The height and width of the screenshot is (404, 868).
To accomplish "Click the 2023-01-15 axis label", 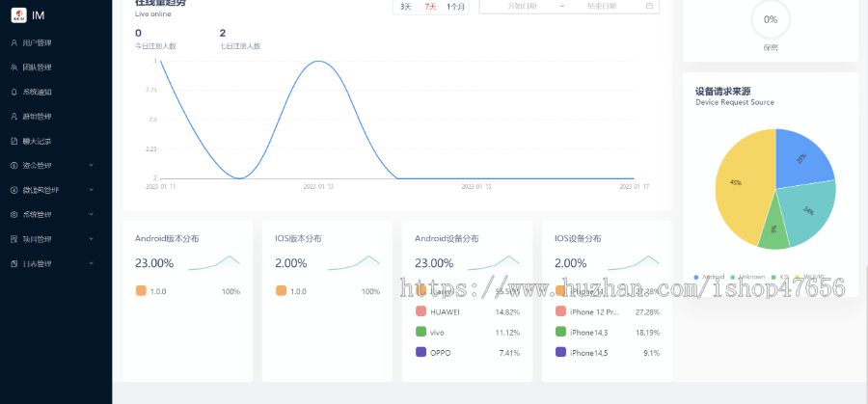I will pyautogui.click(x=476, y=187).
